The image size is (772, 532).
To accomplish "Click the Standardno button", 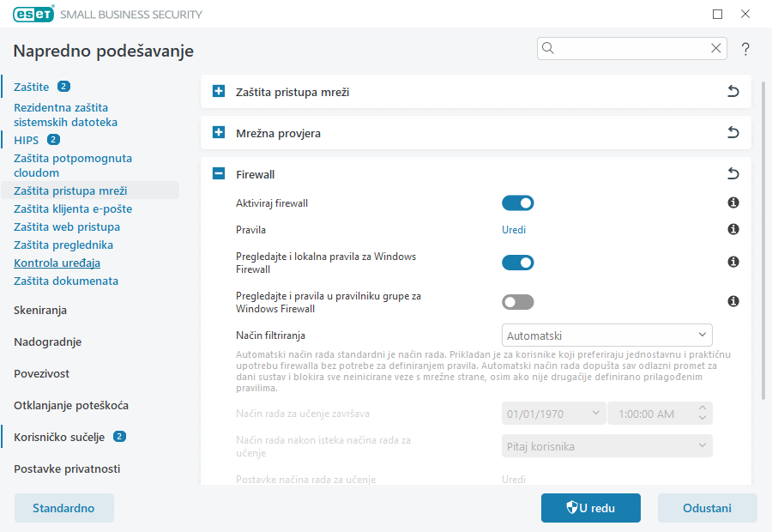I will tap(63, 507).
